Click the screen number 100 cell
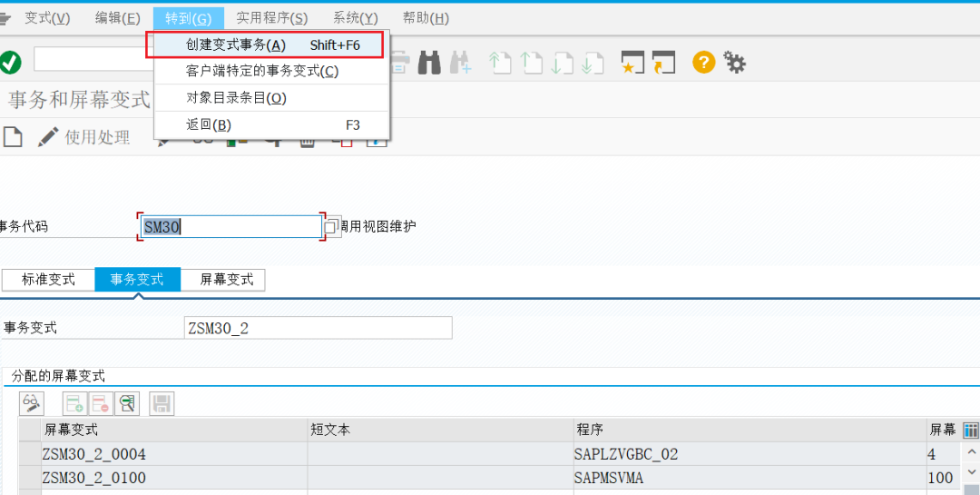Screen dimensions: 980x495 click(944, 478)
